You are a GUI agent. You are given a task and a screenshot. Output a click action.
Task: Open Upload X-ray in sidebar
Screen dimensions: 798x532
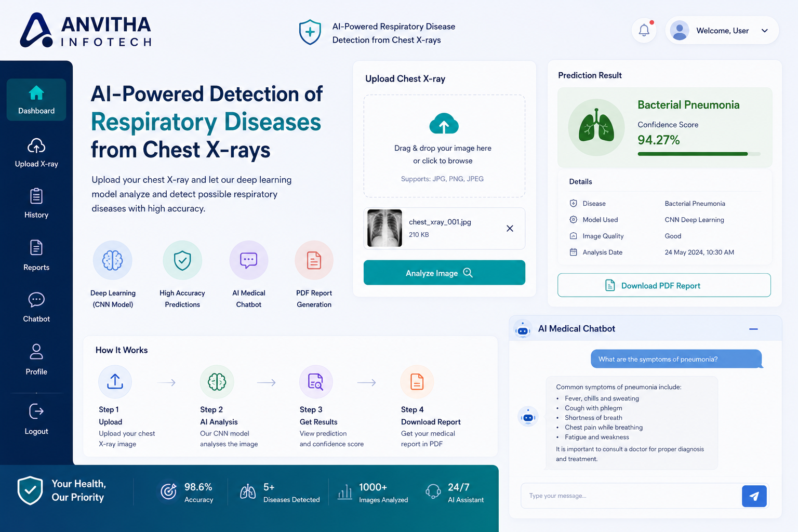pyautogui.click(x=36, y=153)
